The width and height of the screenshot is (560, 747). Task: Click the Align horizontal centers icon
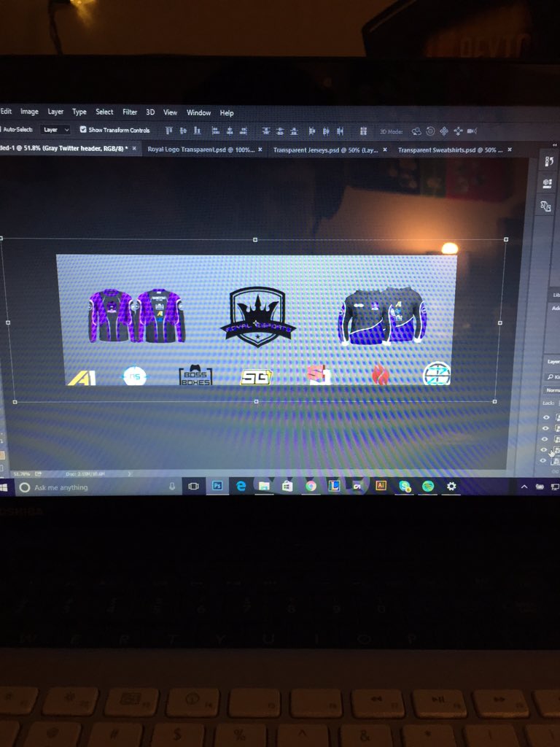click(x=230, y=131)
